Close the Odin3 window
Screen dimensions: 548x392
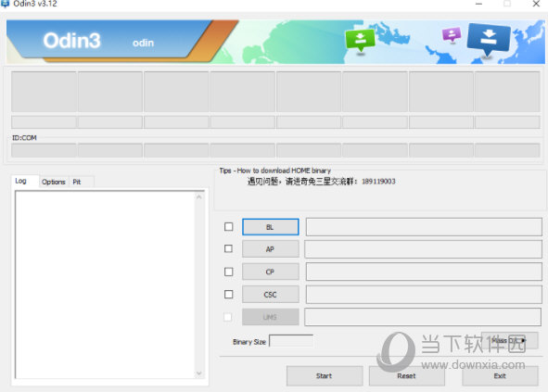pos(536,4)
